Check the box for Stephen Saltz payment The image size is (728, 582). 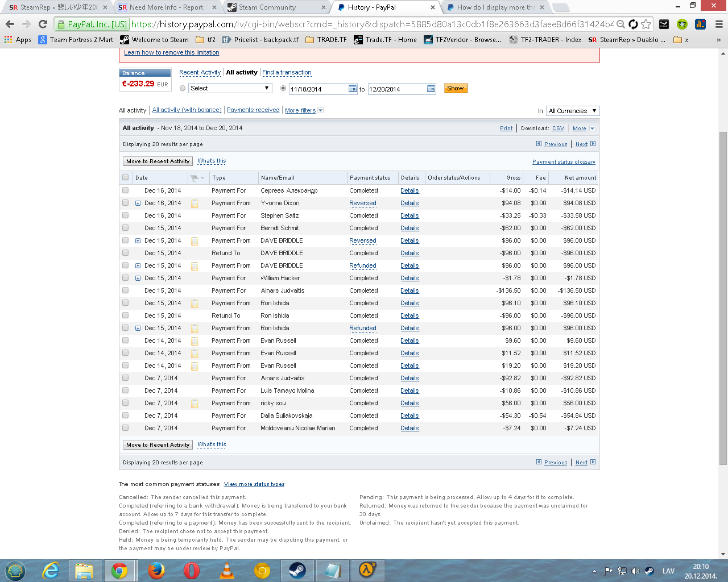125,215
